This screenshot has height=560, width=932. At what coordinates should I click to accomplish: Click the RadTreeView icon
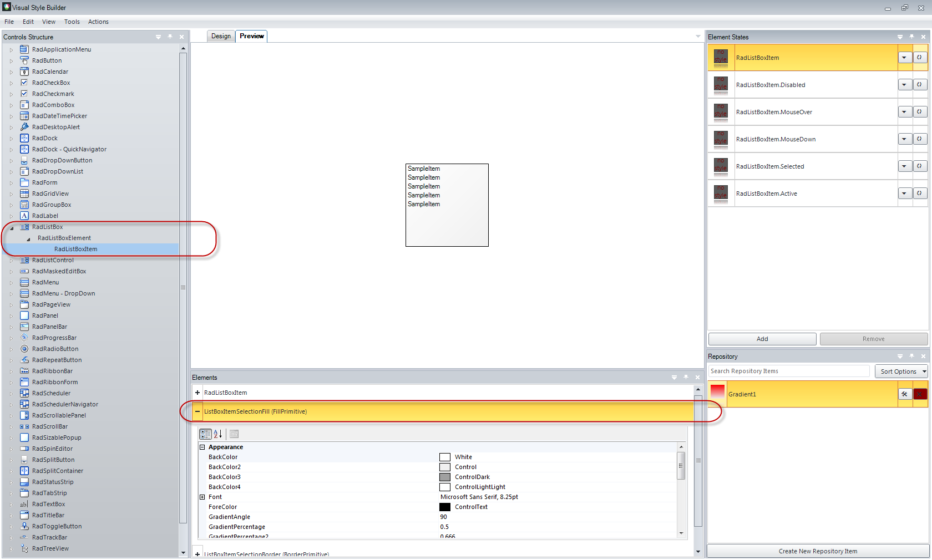24,548
